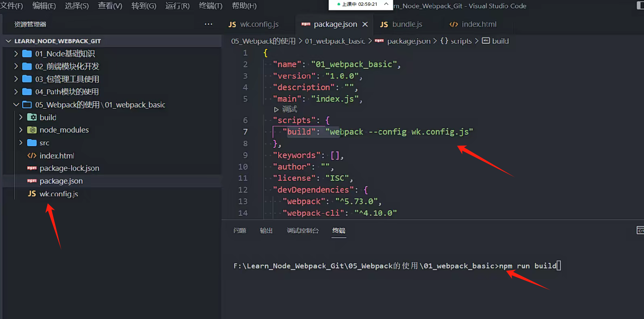
Task: Click node_modules folder icon
Action: (32, 130)
